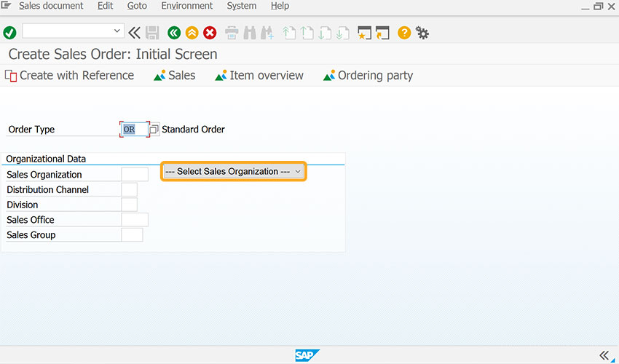Click the Create with Reference button

click(69, 76)
